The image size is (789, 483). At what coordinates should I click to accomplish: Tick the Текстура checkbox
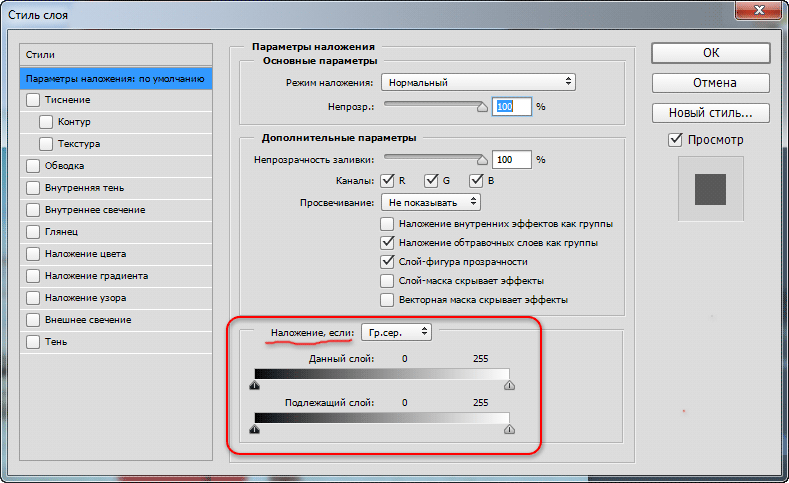pos(46,144)
